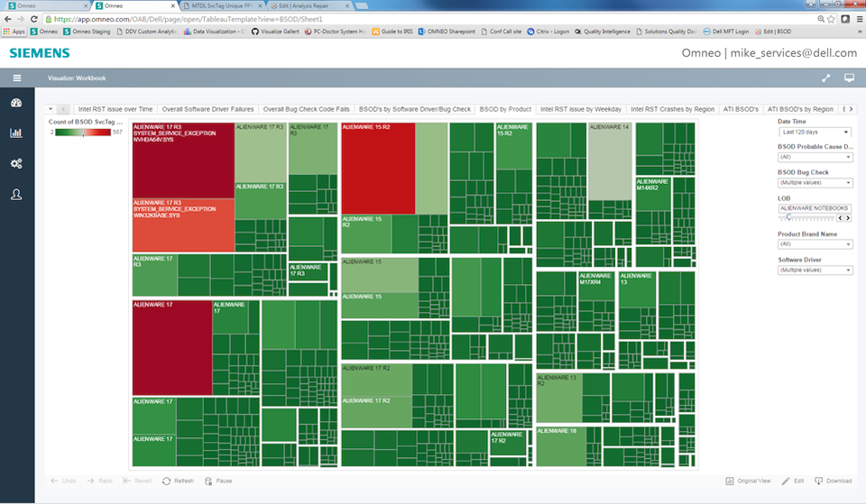866x504 pixels.
Task: Switch to Intel RST issue by Weekday tab
Action: pyautogui.click(x=580, y=109)
